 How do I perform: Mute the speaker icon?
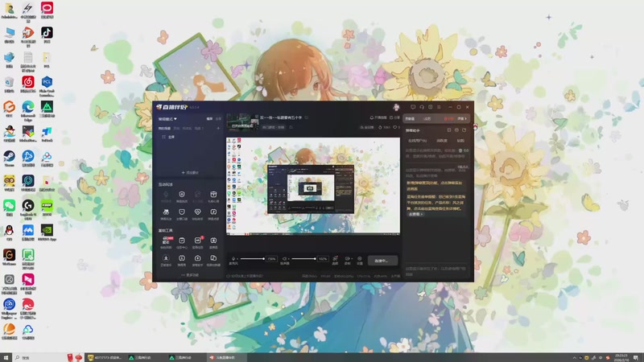284,258
